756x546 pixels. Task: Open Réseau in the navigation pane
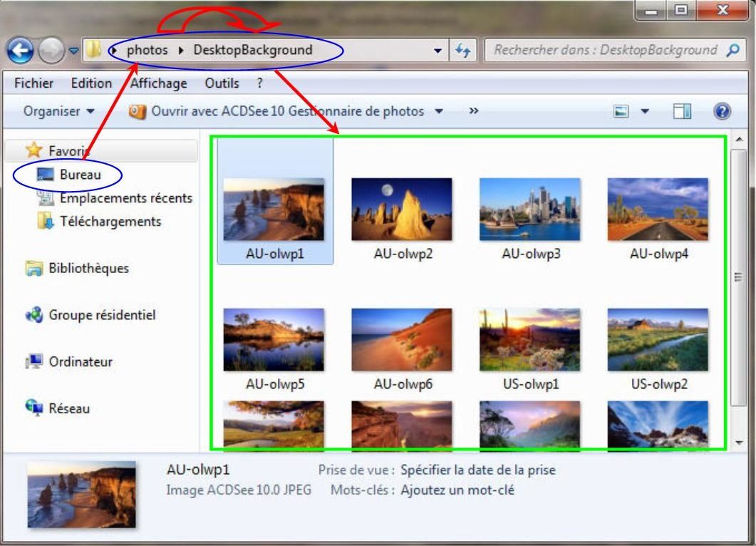(x=69, y=408)
